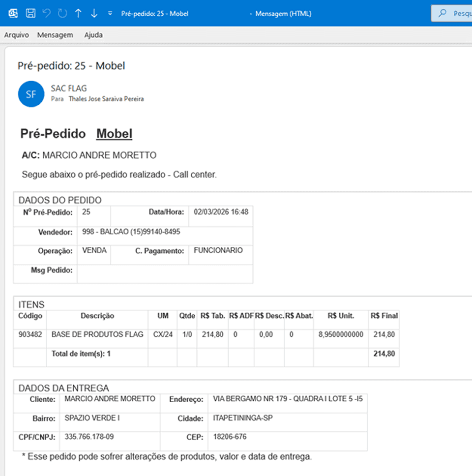Image resolution: width=472 pixels, height=476 pixels.
Task: Click client name in DADOS DA ENTREGA
Action: [x=110, y=399]
